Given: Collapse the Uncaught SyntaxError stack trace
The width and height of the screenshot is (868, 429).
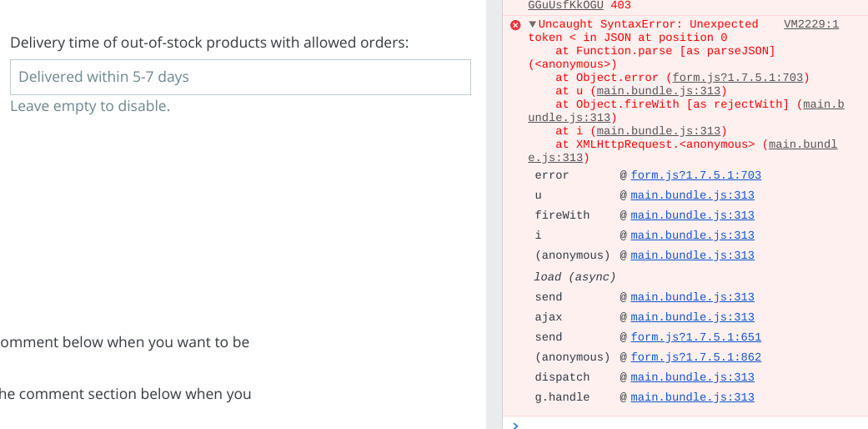Looking at the screenshot, I should click(x=533, y=24).
